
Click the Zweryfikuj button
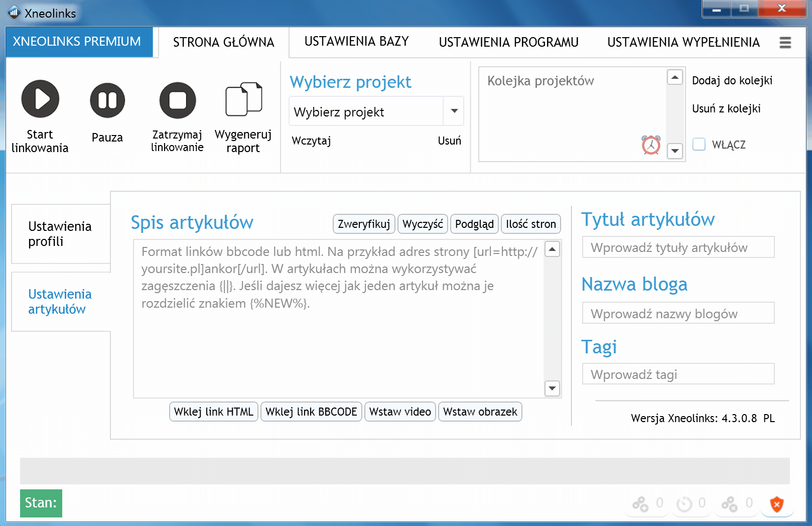tap(364, 224)
